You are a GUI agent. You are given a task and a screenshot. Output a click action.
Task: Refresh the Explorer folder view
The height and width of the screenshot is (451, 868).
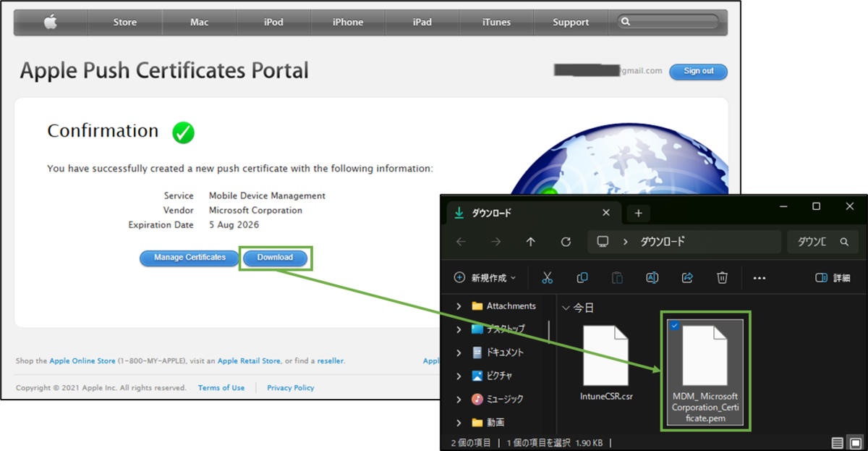coord(566,242)
